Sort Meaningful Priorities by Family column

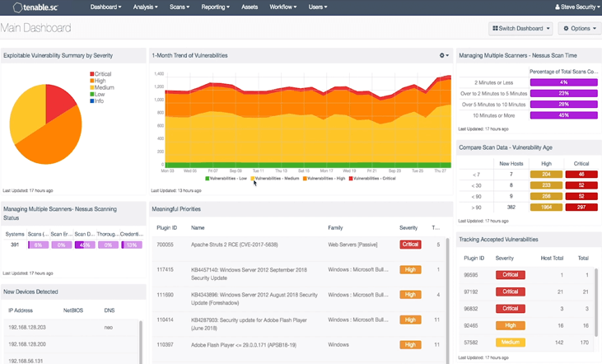(335, 227)
